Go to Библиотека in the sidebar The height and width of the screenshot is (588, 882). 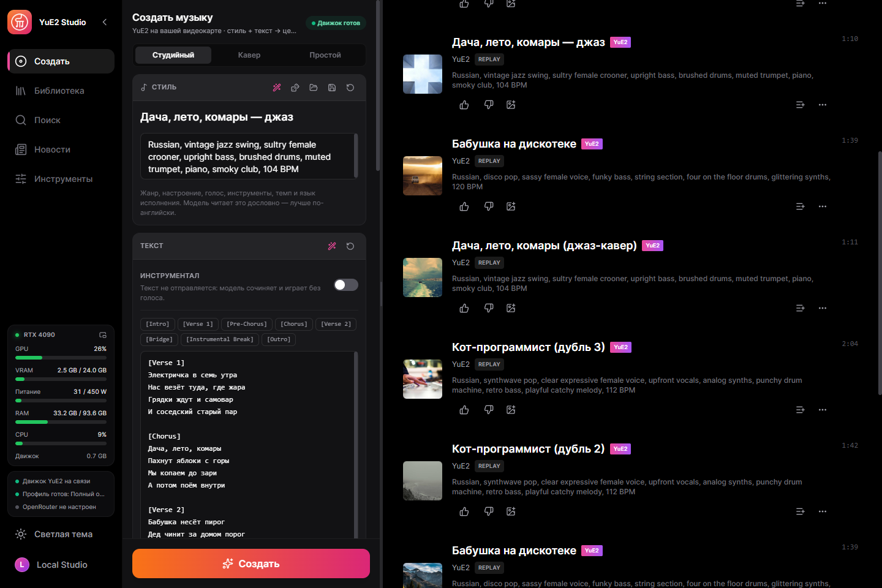pyautogui.click(x=61, y=91)
